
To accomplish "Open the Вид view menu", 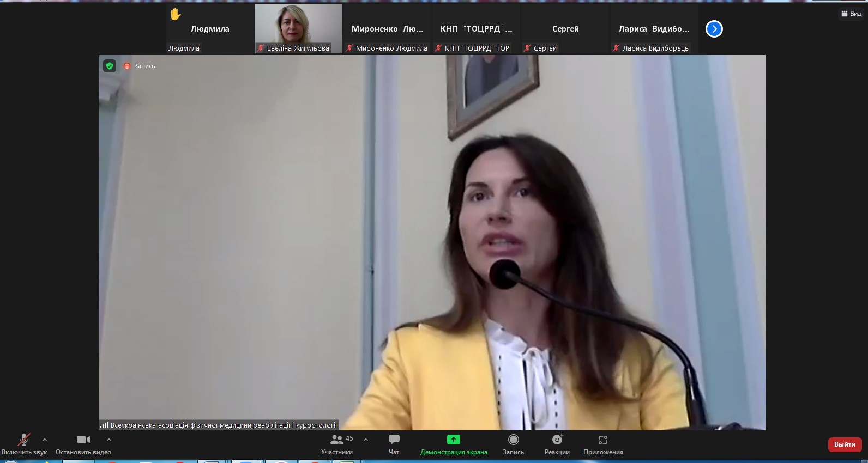I will coord(851,14).
